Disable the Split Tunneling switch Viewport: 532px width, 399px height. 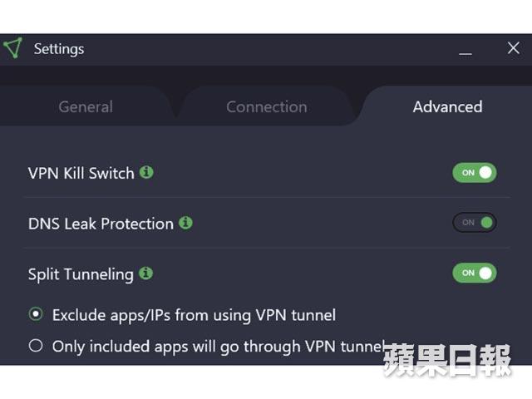coord(475,273)
